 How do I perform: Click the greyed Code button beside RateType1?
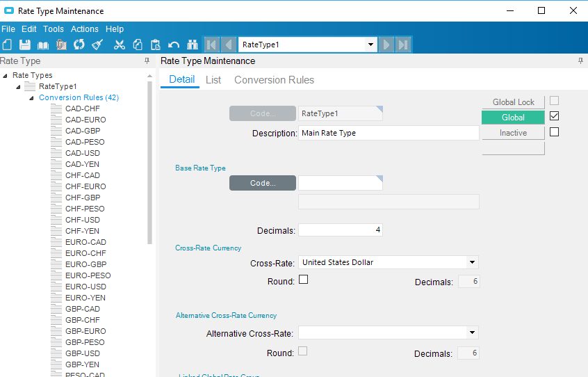(x=263, y=113)
